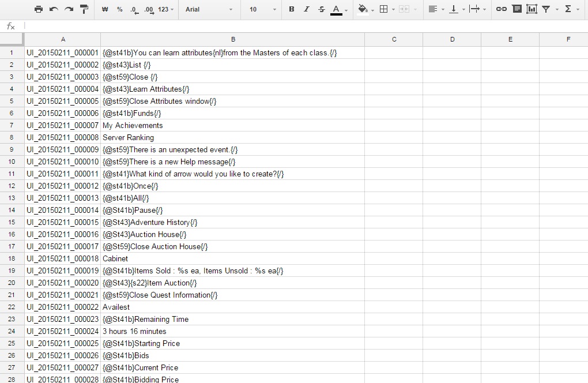The image size is (588, 383).
Task: Expand the horizontal align dropdown arrow
Action: pos(443,10)
